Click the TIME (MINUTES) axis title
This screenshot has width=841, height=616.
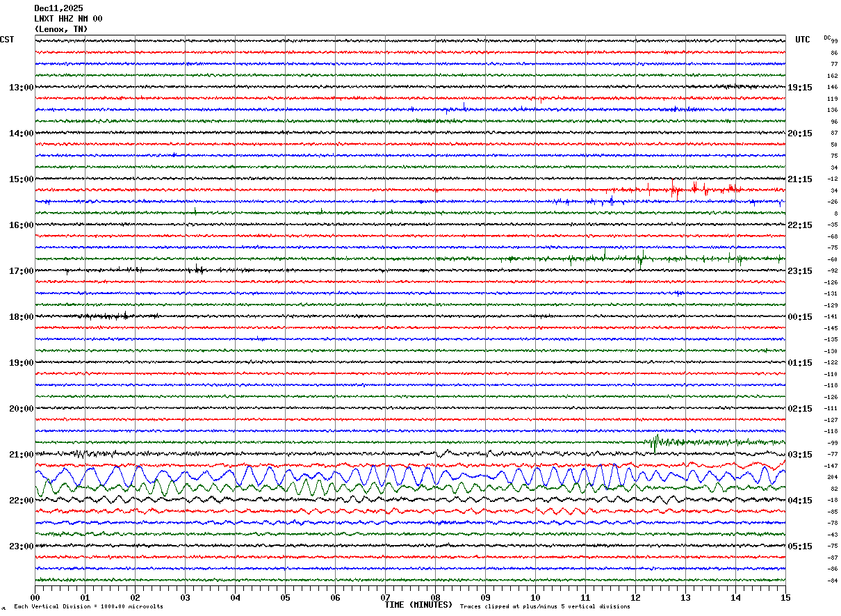[418, 605]
